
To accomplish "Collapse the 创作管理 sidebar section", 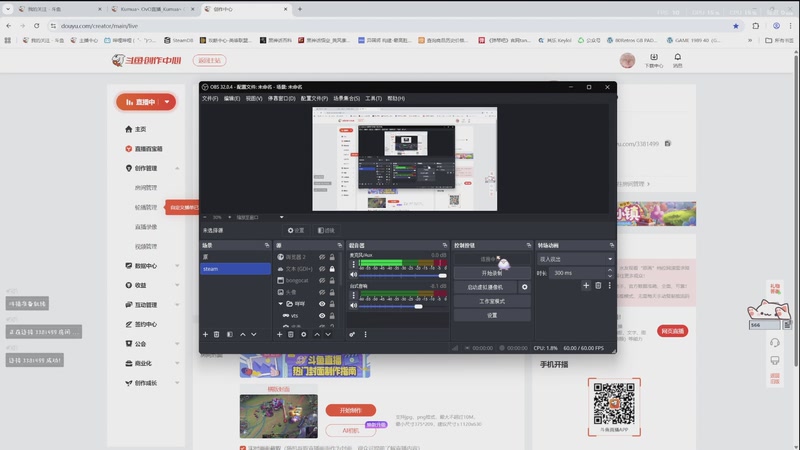I will click(177, 168).
